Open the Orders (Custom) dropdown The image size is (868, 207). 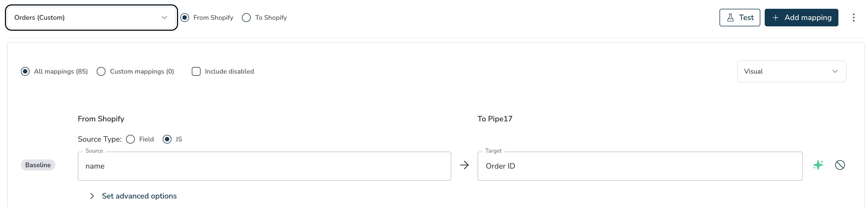coord(91,18)
